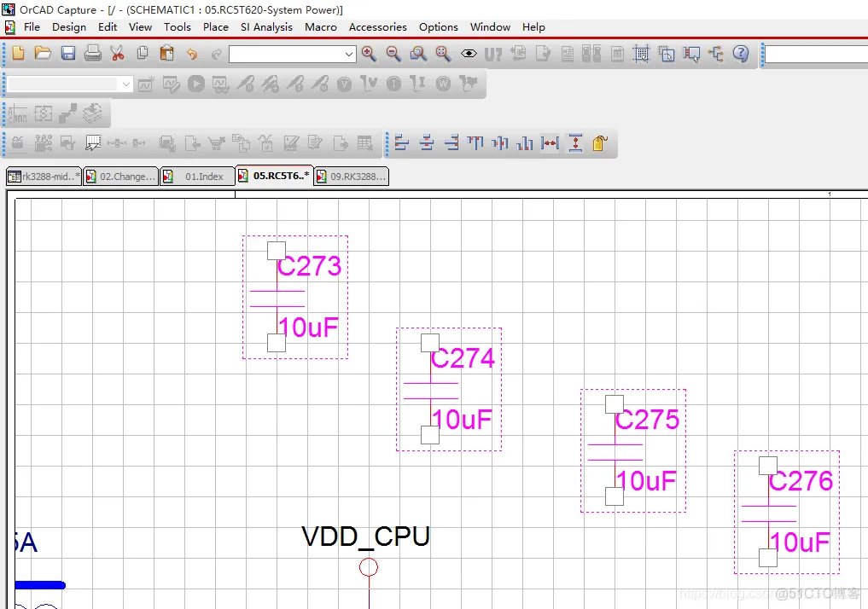Screen dimensions: 868x609
Task: Click the 10uF value of C274
Action: coord(462,420)
